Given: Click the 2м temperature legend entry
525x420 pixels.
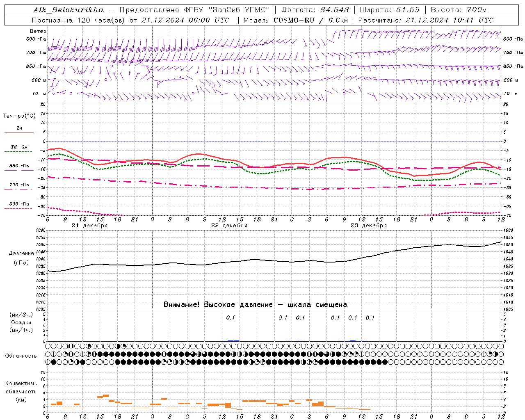Looking at the screenshot, I should (19, 128).
